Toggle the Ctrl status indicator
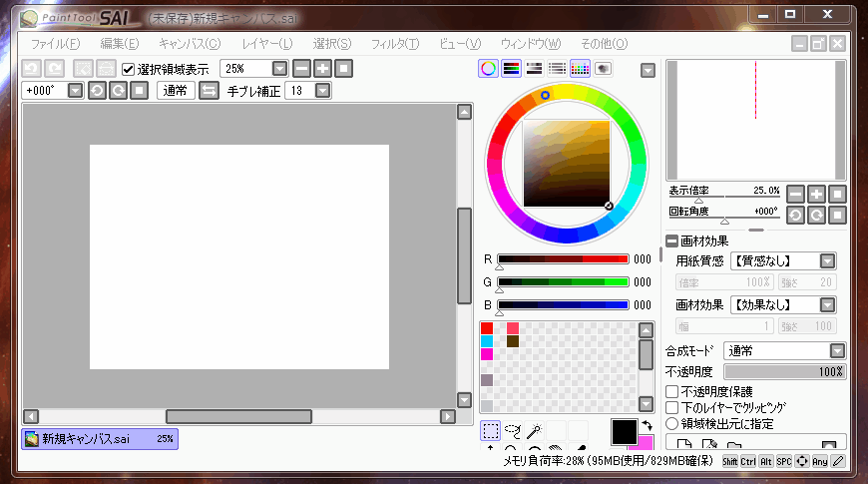This screenshot has height=484, width=868. (748, 461)
